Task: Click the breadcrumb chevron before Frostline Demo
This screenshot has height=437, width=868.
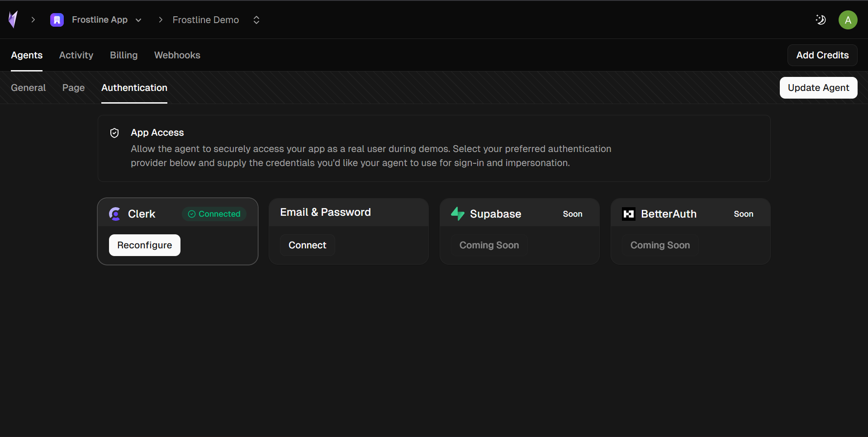Action: [161, 20]
